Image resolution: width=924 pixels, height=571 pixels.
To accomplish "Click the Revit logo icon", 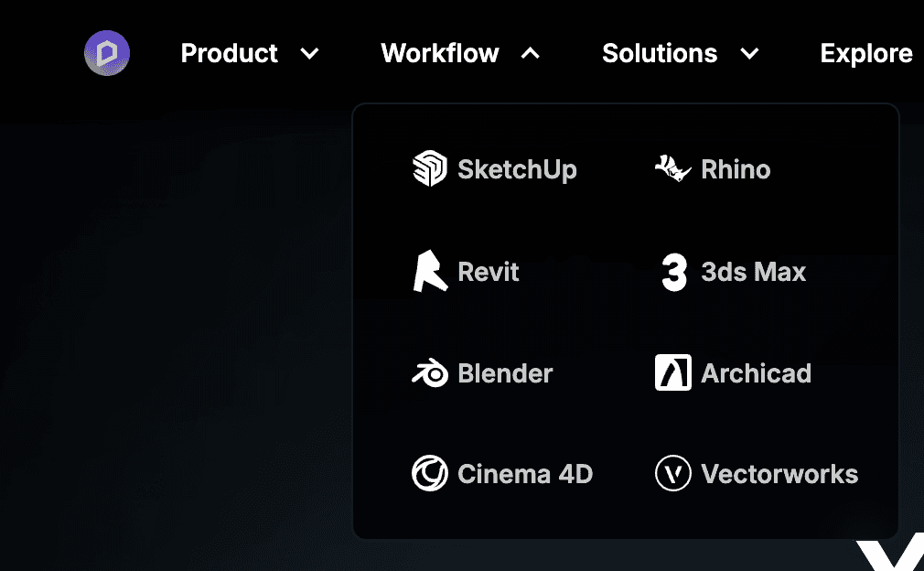I will tap(430, 271).
